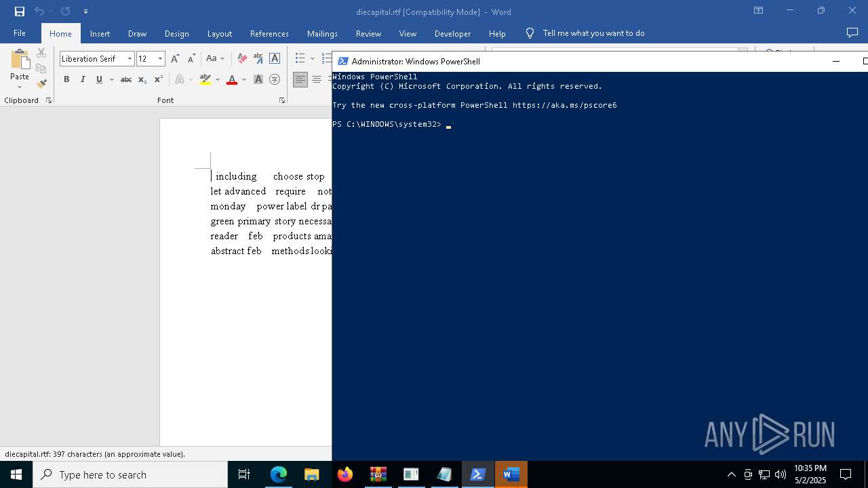Open the font size 12 dropdown
The width and height of the screenshot is (868, 488).
[x=160, y=59]
